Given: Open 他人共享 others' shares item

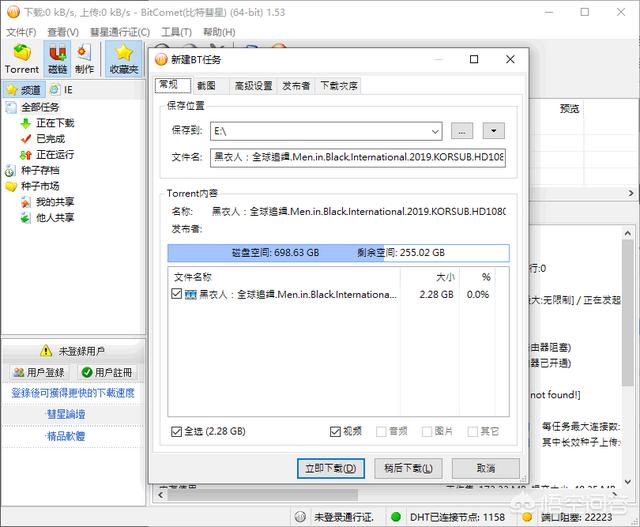Looking at the screenshot, I should [47, 218].
